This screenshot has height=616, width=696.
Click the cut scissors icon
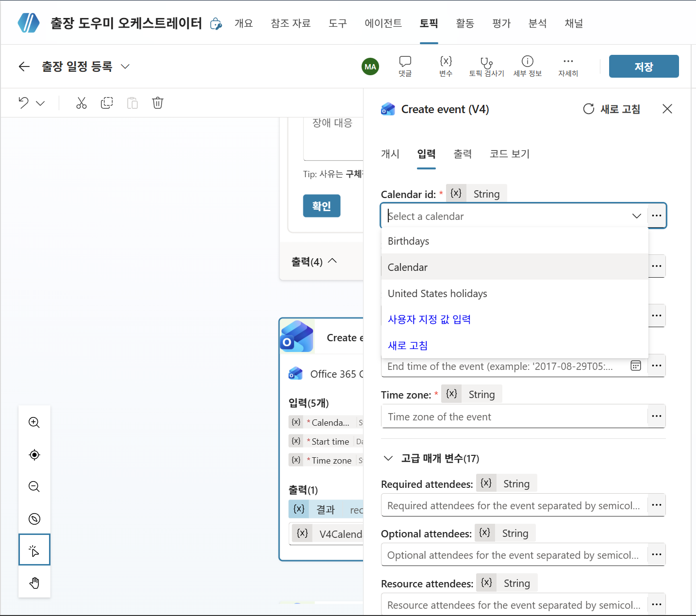point(81,103)
